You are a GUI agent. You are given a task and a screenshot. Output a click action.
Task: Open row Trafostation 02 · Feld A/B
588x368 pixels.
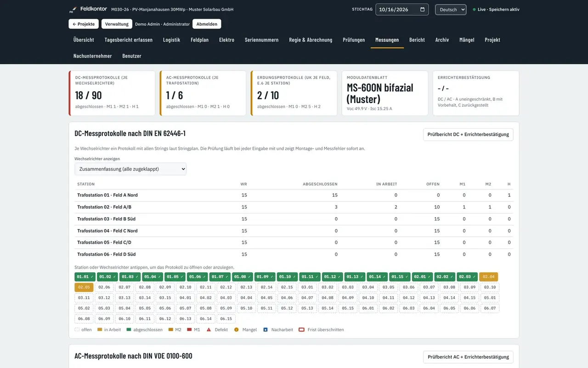click(294, 207)
